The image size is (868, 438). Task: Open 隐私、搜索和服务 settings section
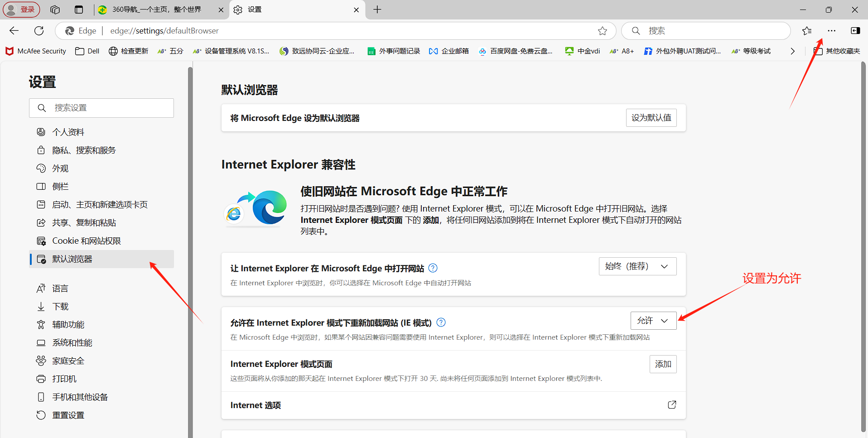pos(84,150)
